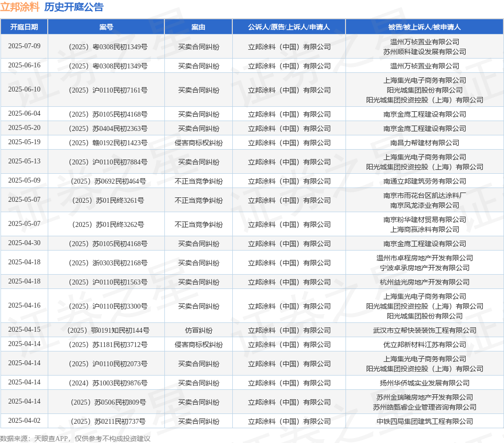Click defendant 扬州华侨城实业发展有限公司
The height and width of the screenshot is (443, 504).
[425, 383]
